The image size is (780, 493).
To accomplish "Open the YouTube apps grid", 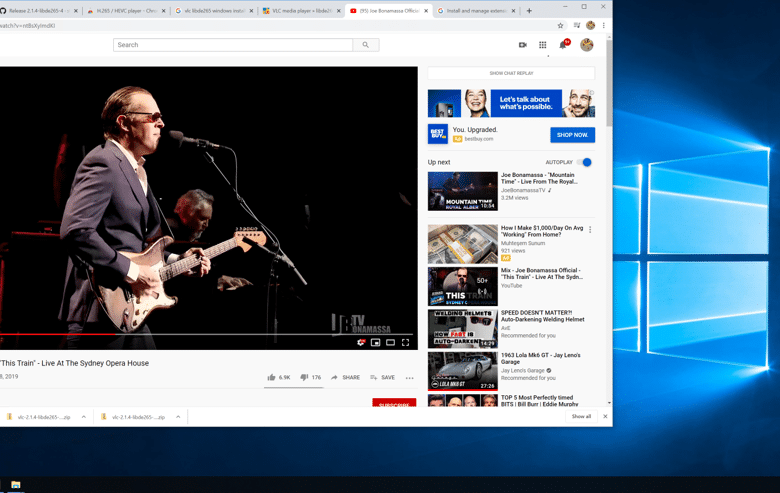I will (x=543, y=45).
